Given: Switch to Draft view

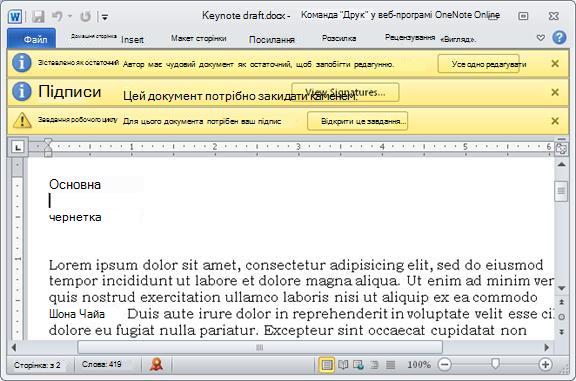Looking at the screenshot, I should (390, 365).
